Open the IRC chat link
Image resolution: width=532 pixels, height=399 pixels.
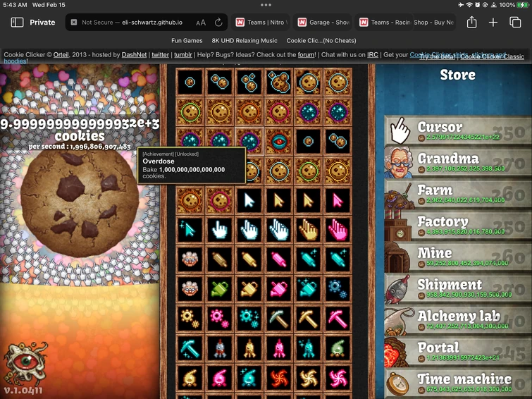[373, 55]
